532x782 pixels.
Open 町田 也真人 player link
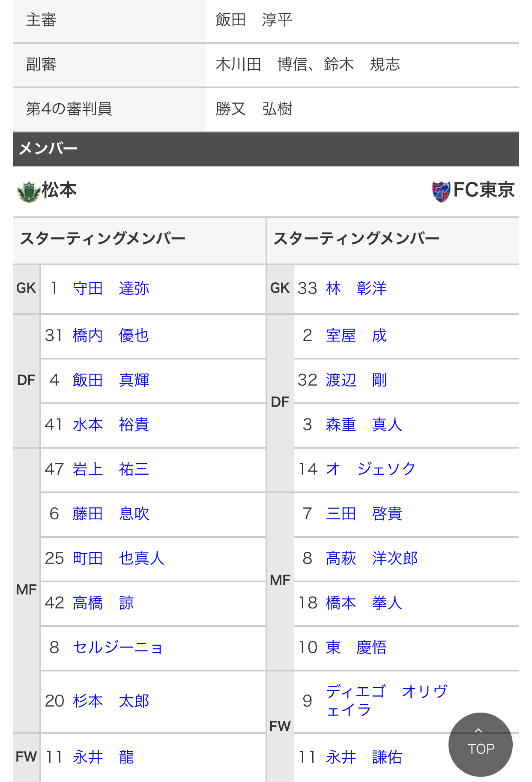pos(119,558)
